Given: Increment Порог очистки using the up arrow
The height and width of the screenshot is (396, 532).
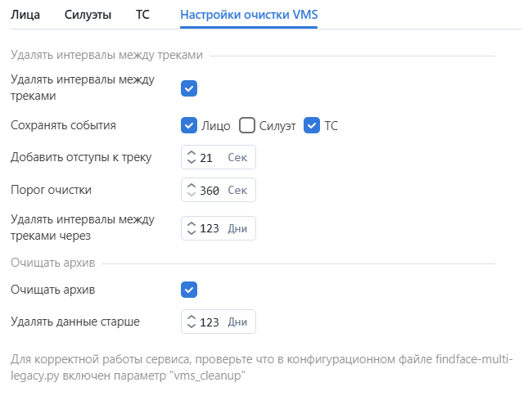Looking at the screenshot, I should (192, 186).
